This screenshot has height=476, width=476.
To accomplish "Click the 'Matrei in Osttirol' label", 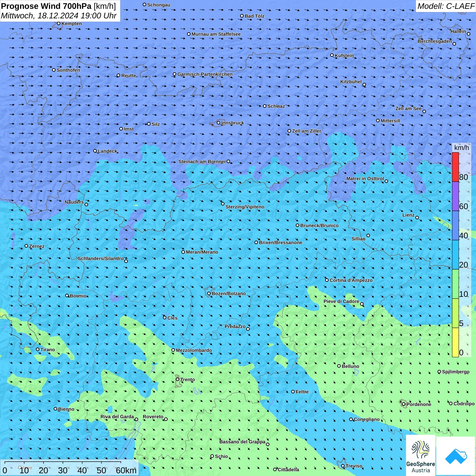I will click(x=365, y=178).
